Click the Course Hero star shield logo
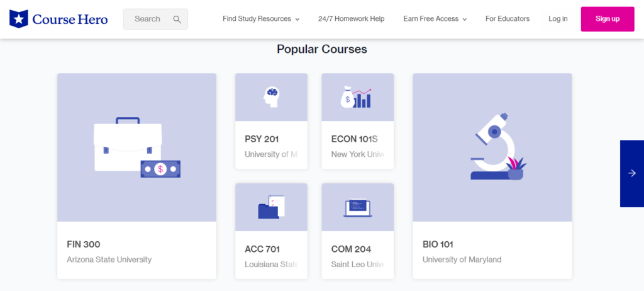Viewport: 644px width, 291px height. pyautogui.click(x=19, y=19)
